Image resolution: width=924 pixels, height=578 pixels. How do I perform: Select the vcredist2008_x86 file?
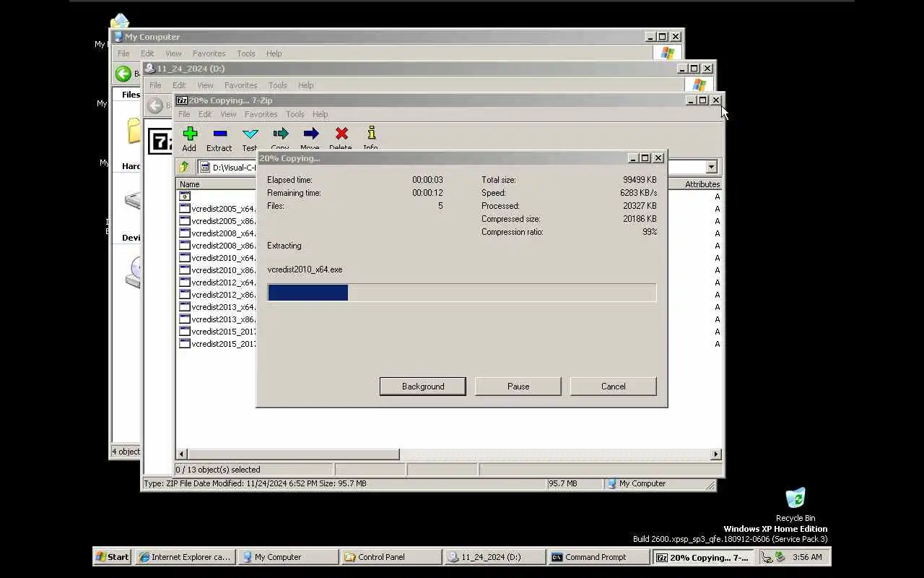pyautogui.click(x=217, y=246)
